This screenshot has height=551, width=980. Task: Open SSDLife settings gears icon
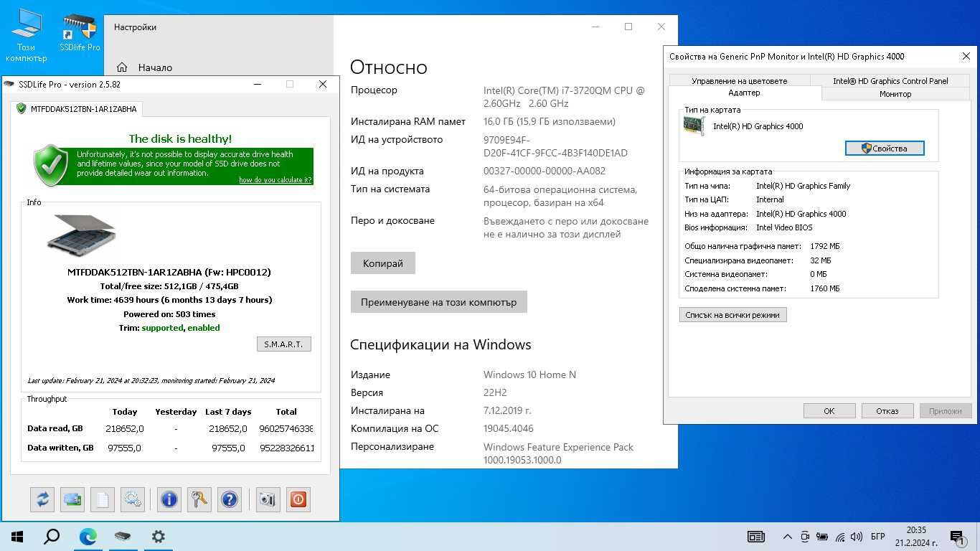(x=133, y=499)
